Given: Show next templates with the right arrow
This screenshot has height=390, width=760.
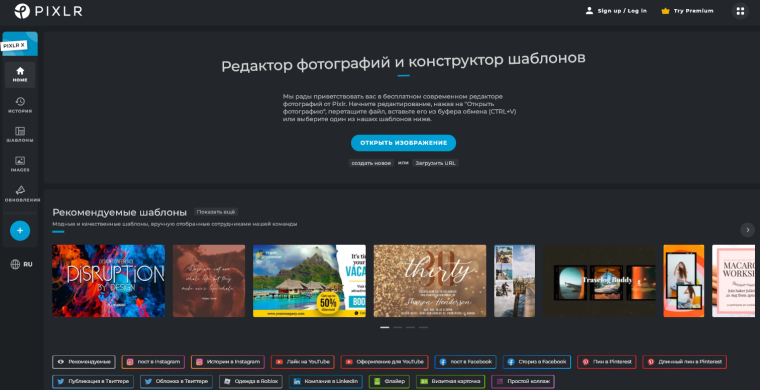Looking at the screenshot, I should tap(747, 230).
